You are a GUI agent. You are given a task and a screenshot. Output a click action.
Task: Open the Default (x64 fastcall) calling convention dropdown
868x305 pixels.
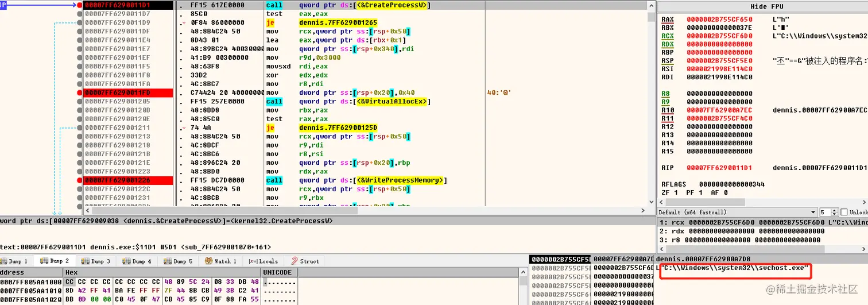[x=737, y=212]
